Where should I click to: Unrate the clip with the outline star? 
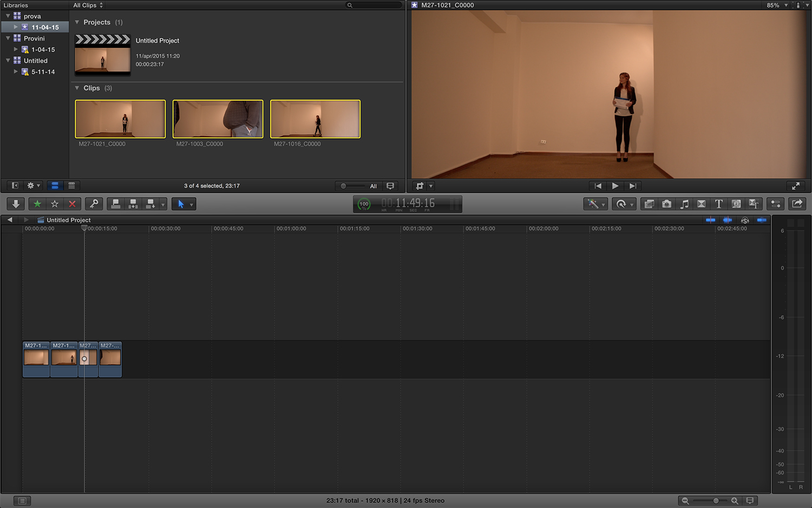click(55, 204)
